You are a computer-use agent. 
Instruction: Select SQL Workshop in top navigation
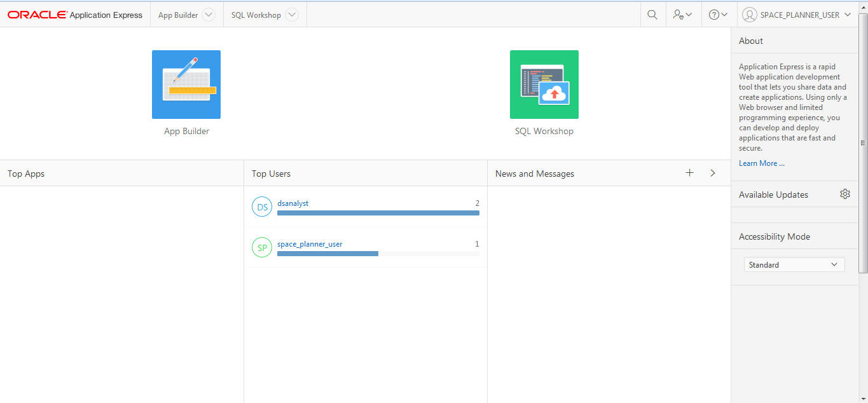tap(256, 15)
